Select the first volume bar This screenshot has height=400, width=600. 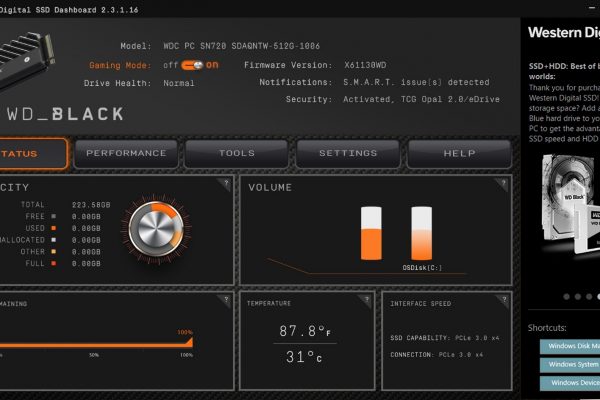point(371,233)
